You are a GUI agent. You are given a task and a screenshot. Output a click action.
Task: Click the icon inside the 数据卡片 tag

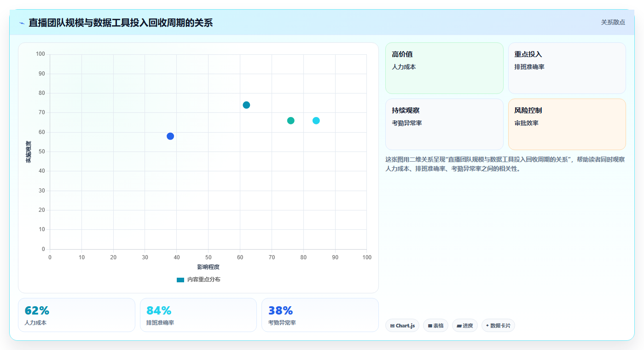[x=487, y=326]
